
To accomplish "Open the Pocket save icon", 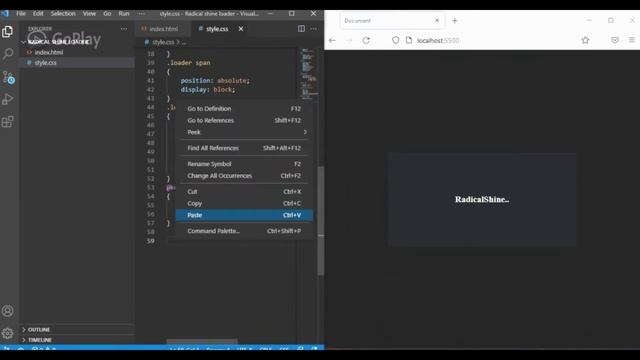I will tap(615, 40).
